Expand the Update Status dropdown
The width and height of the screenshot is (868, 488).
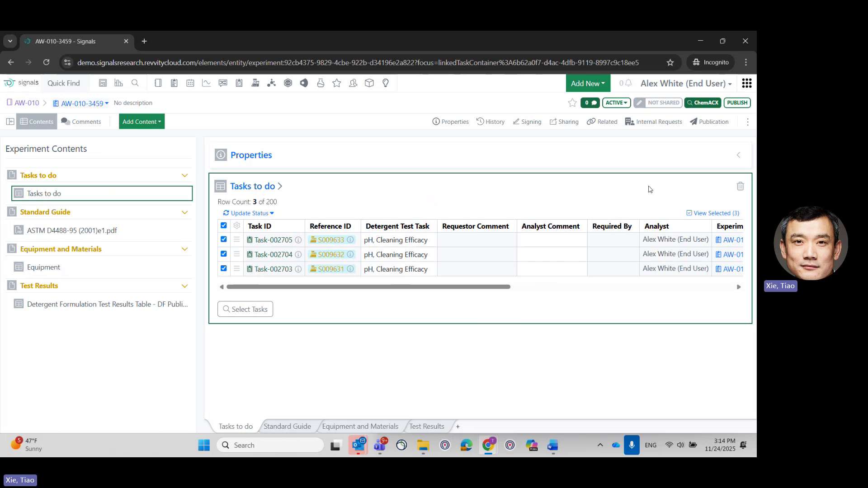pyautogui.click(x=248, y=213)
